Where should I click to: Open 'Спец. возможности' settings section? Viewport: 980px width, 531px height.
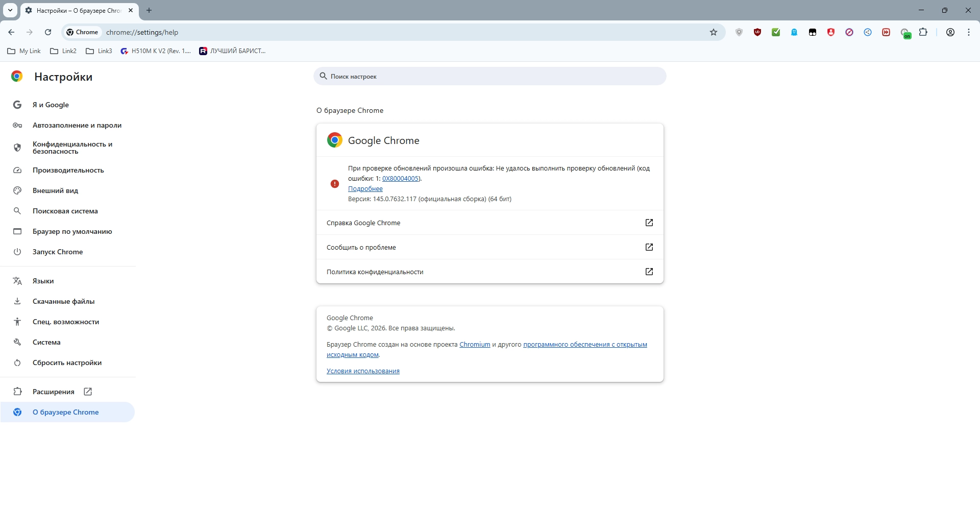click(67, 322)
